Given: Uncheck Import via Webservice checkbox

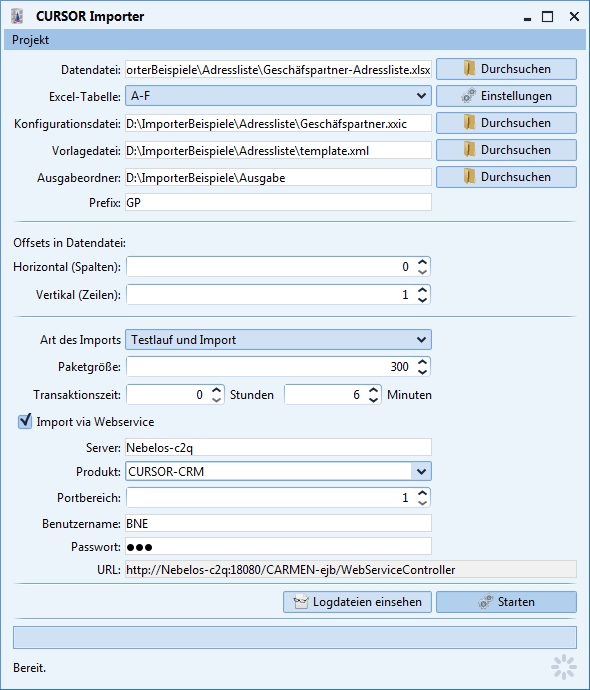Looking at the screenshot, I should click(x=25, y=421).
